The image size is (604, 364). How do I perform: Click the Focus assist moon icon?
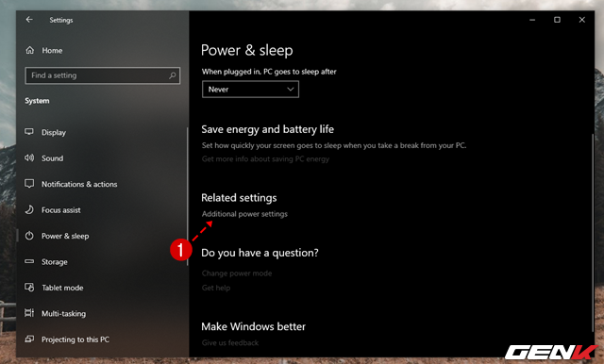pyautogui.click(x=29, y=209)
